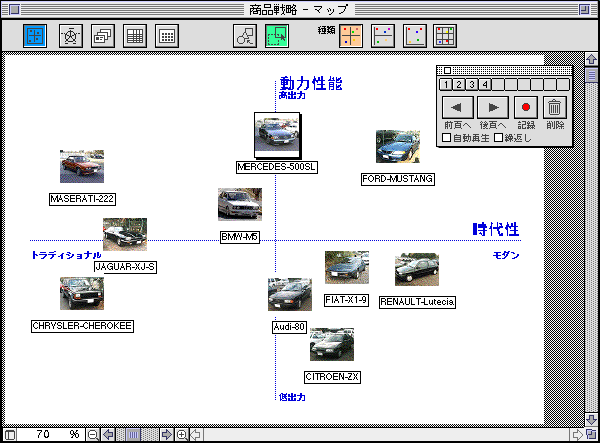Select the FORD-MUSTANG car thumbnail
The height and width of the screenshot is (443, 600).
(398, 147)
